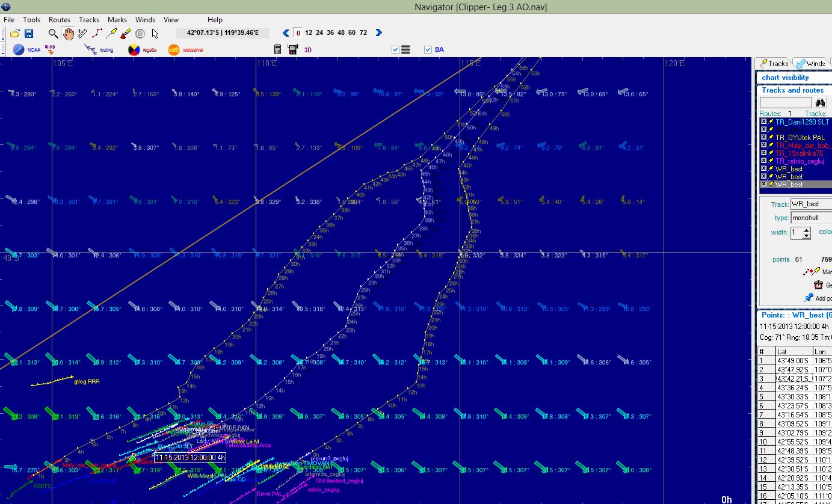Image resolution: width=832 pixels, height=504 pixels.
Task: Choose the red route drawing tool
Action: [x=97, y=33]
